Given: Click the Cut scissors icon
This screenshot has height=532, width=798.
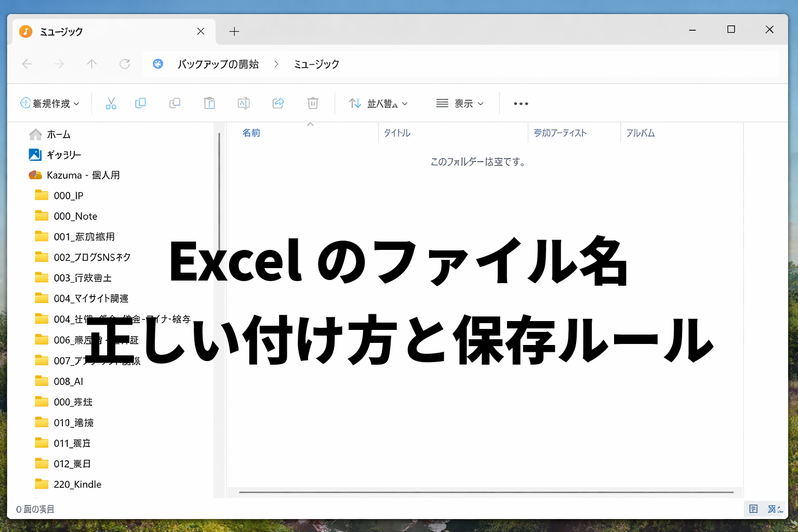Looking at the screenshot, I should 111,103.
